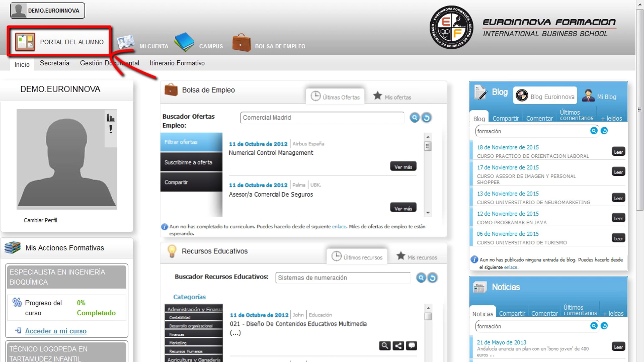Click scroll down arrow in job offers list
Screen dimensions: 644x362
click(x=428, y=213)
